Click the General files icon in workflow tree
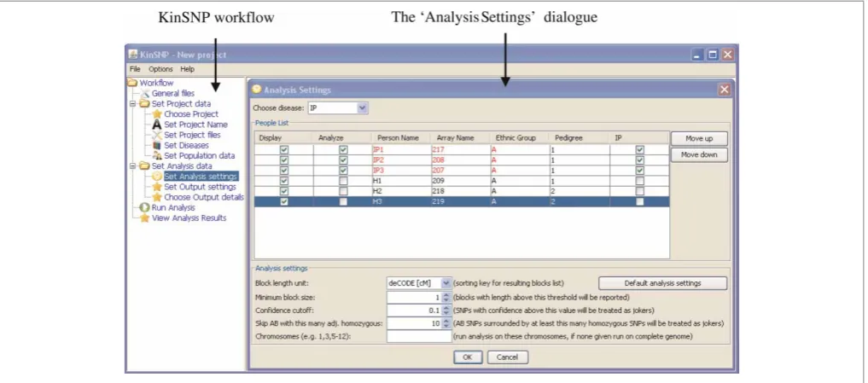The width and height of the screenshot is (868, 383). pyautogui.click(x=145, y=94)
